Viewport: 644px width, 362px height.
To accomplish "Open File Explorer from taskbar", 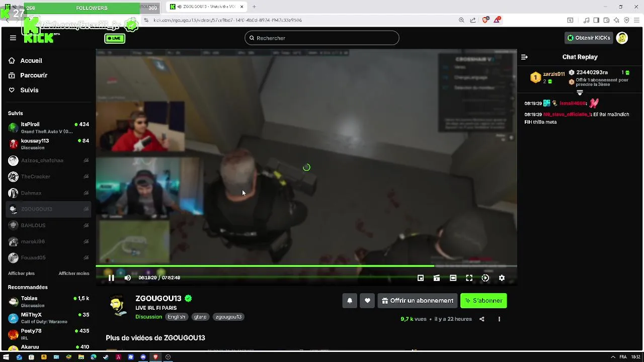I will [x=81, y=357].
